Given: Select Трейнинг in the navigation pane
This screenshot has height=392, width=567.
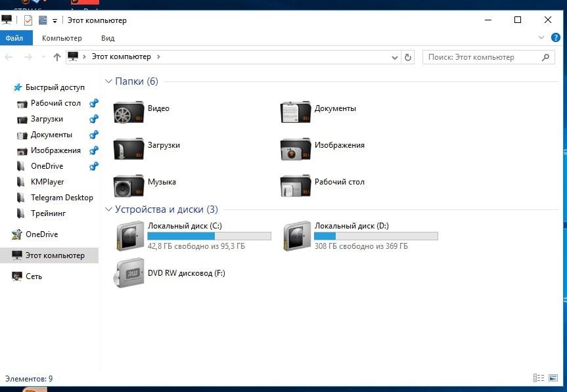Looking at the screenshot, I should (x=48, y=213).
